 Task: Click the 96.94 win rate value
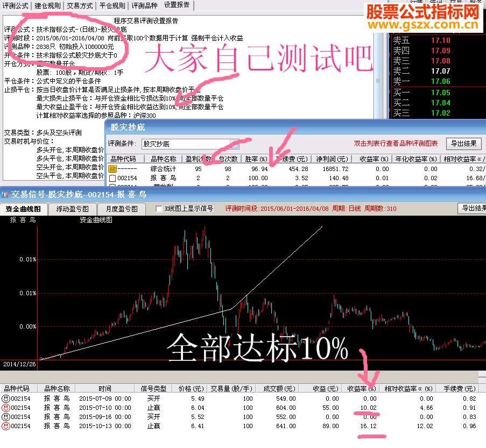(259, 169)
